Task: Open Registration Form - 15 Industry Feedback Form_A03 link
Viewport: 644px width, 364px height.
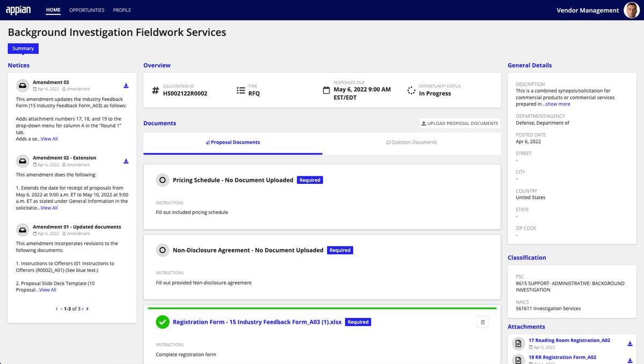Action: coord(257,322)
